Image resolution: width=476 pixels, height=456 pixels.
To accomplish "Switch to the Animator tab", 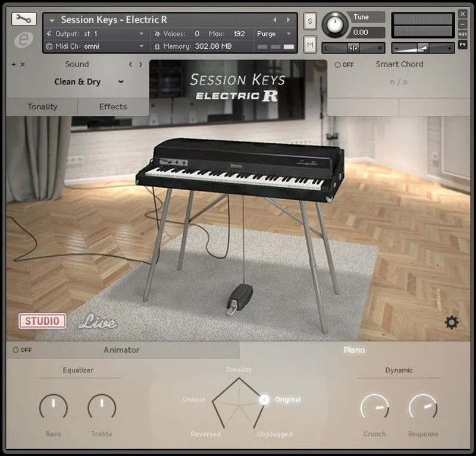I will [121, 350].
